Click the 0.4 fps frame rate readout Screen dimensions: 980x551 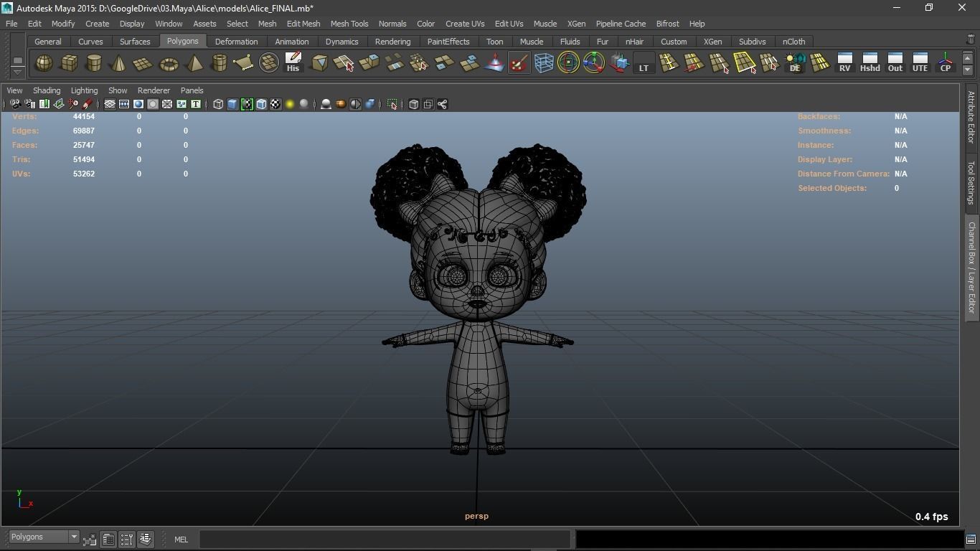click(x=931, y=517)
